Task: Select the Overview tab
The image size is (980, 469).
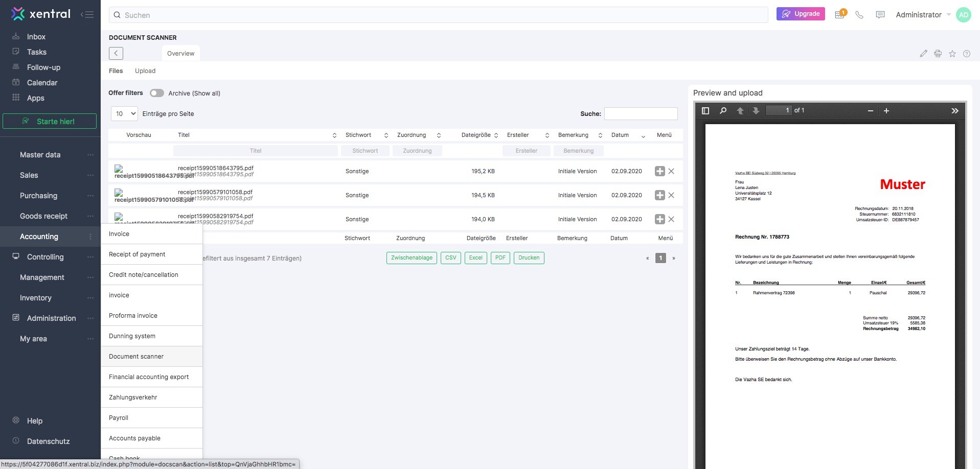Action: pyautogui.click(x=181, y=54)
